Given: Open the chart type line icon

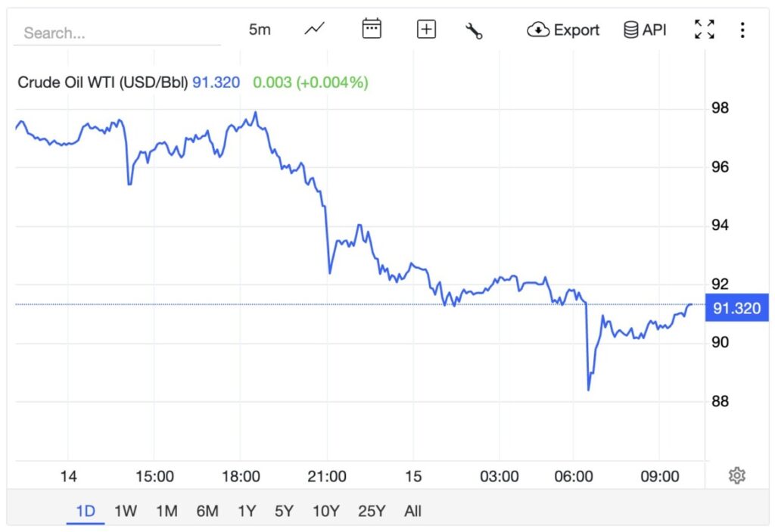Looking at the screenshot, I should pyautogui.click(x=314, y=30).
